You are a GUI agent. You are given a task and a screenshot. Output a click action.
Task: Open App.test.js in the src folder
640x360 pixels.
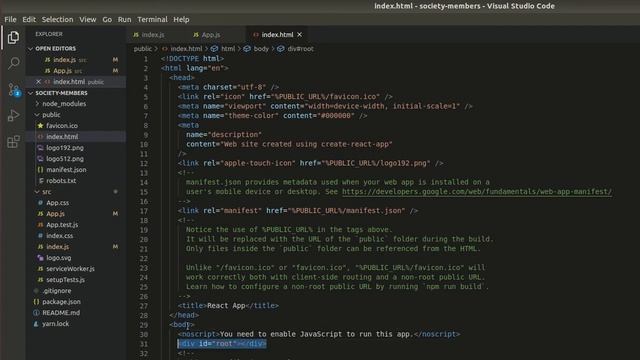click(62, 225)
